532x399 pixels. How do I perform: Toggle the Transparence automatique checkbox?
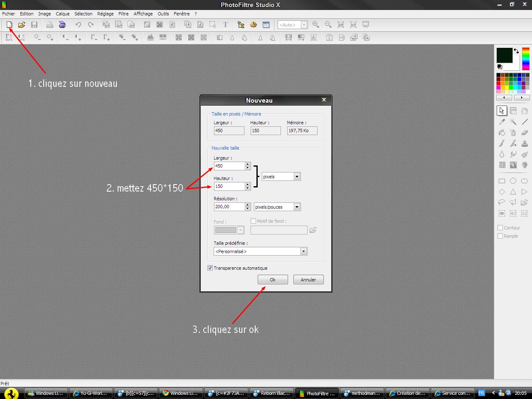click(210, 268)
